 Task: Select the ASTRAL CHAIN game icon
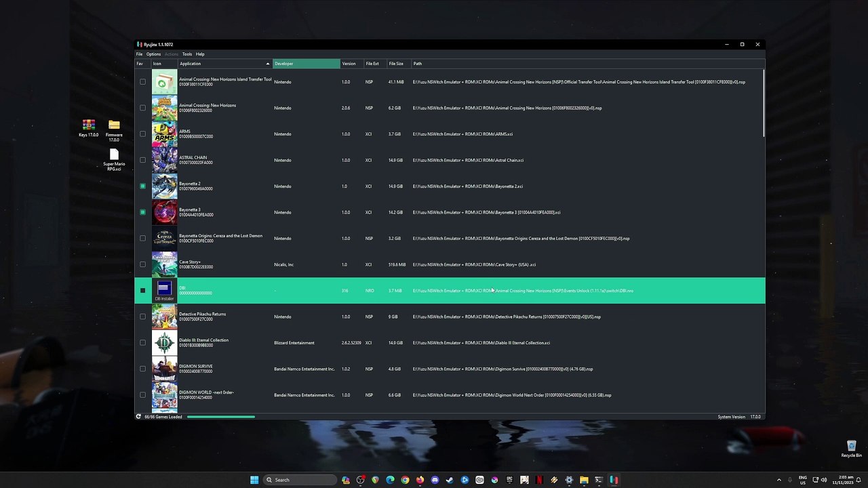(x=164, y=160)
